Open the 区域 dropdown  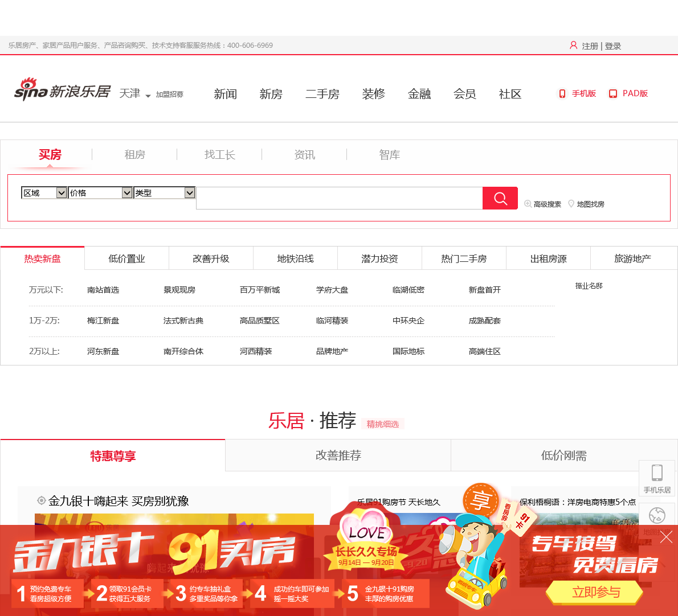[x=44, y=192]
